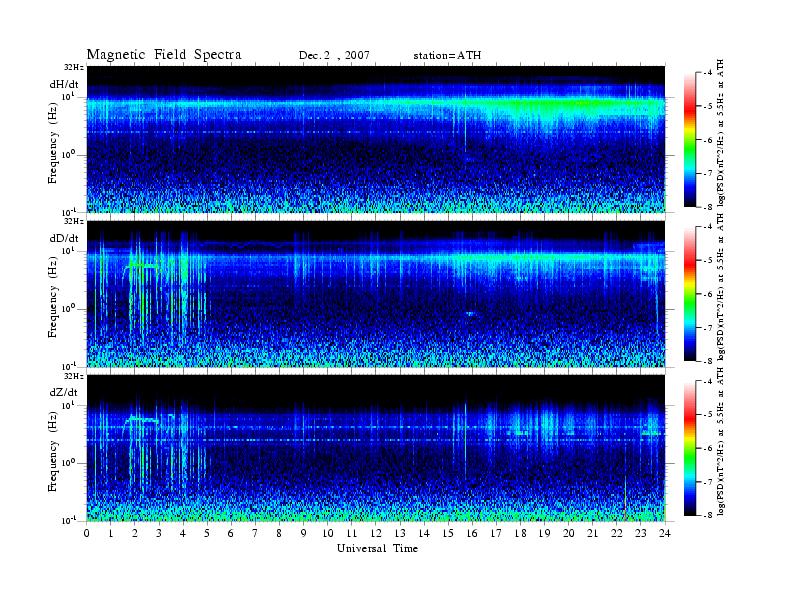
Task: Click the hour 14 tick label
Action: (x=424, y=533)
